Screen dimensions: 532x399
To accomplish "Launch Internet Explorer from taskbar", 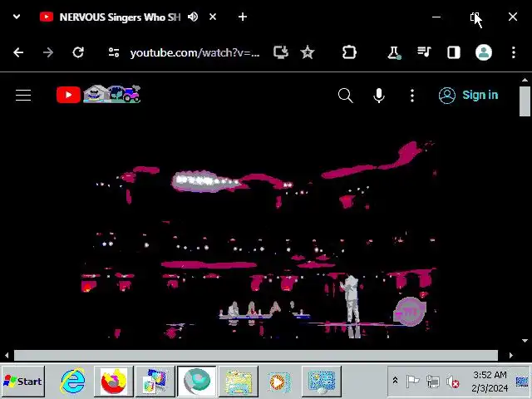I will point(72,382).
